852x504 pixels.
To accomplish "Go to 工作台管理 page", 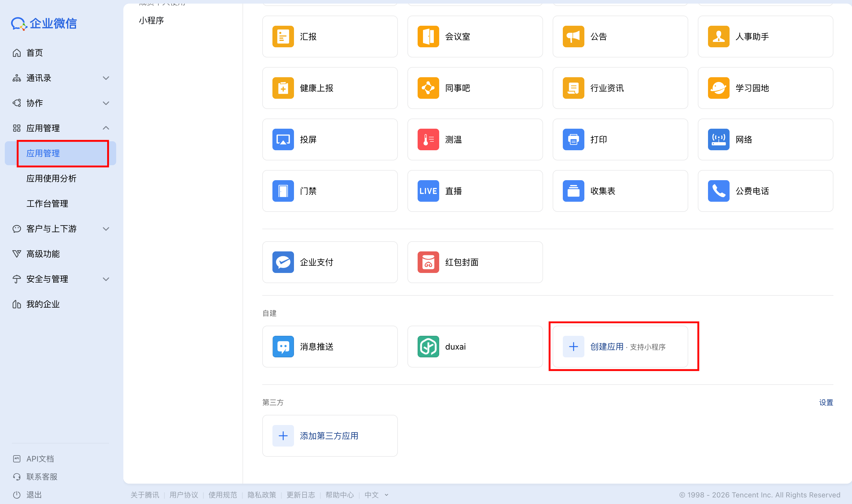I will click(x=47, y=204).
